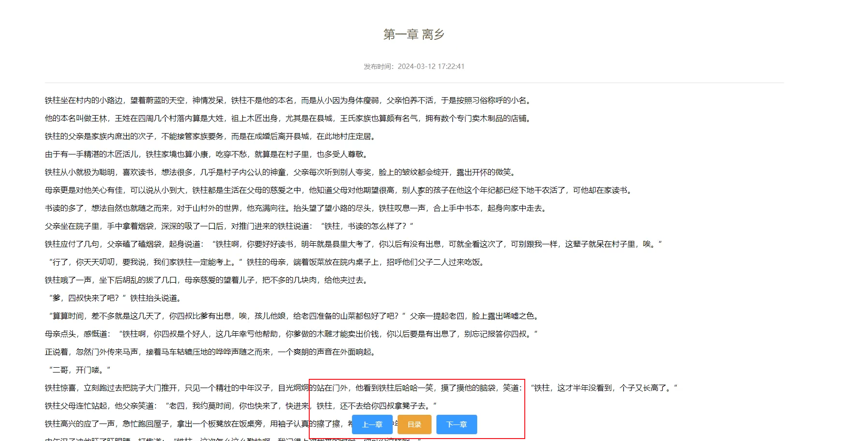Open the 目录 table of contents button
The height and width of the screenshot is (441, 868).
click(414, 424)
